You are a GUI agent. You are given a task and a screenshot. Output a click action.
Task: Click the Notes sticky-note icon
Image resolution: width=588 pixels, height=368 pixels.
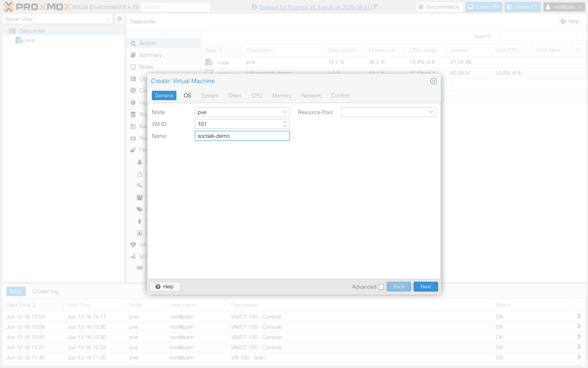click(x=133, y=67)
